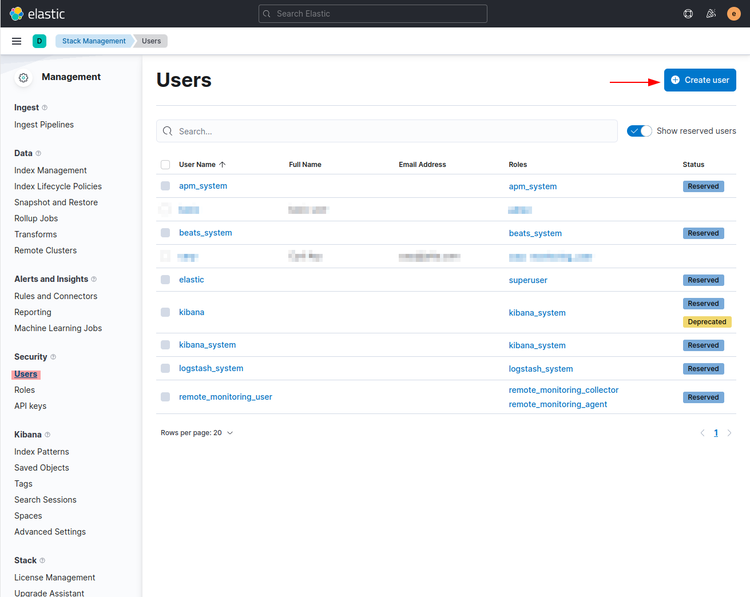Open the apm_system user link
This screenshot has width=750, height=597.
click(x=203, y=186)
